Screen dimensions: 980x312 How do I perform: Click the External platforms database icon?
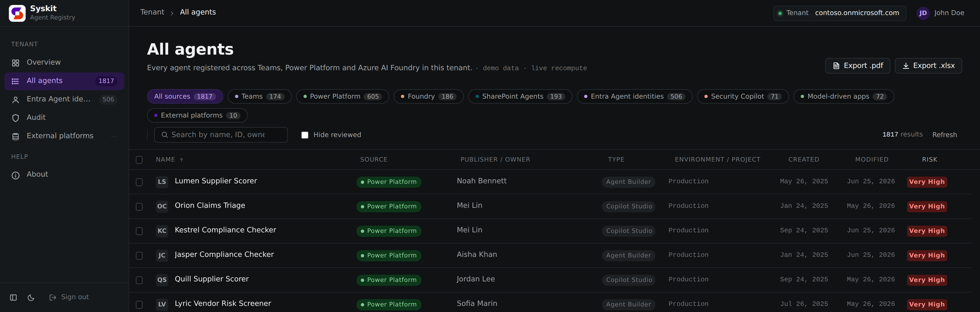[16, 136]
